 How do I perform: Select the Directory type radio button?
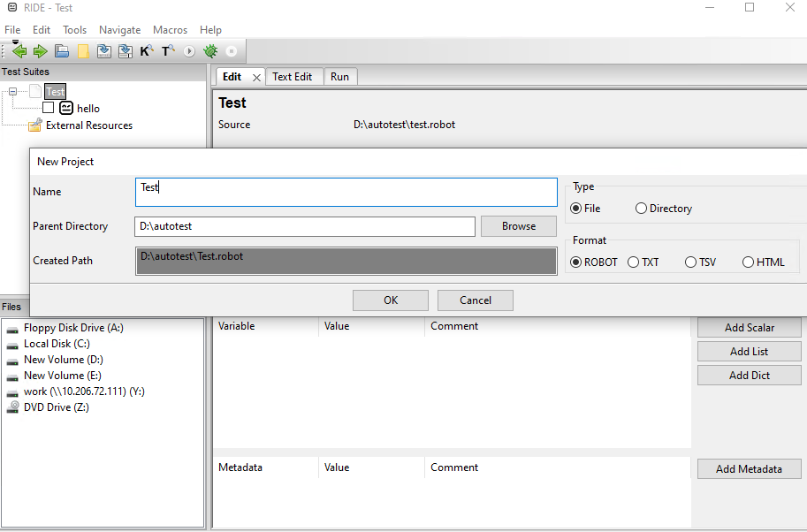(641, 209)
